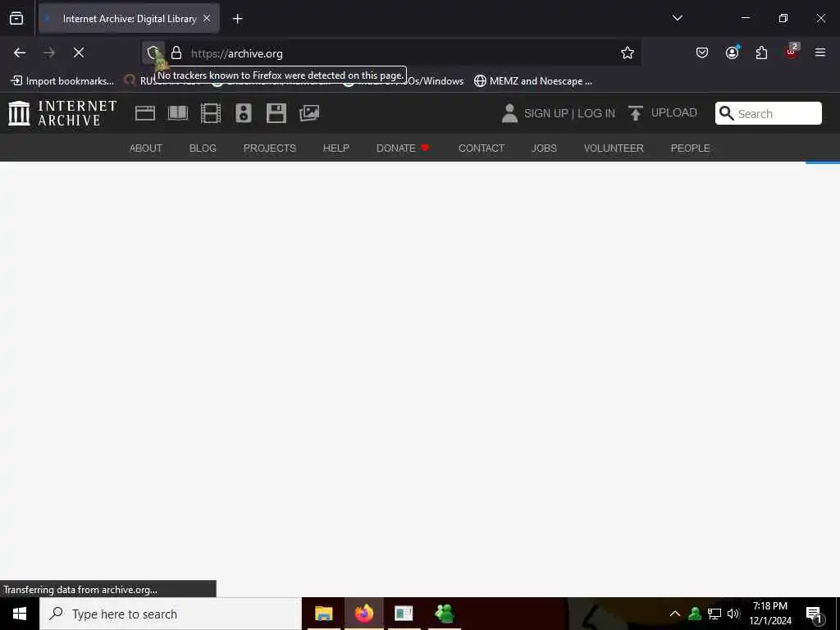Click the green user tray icon
Screen dimensions: 840x630
[695, 614]
